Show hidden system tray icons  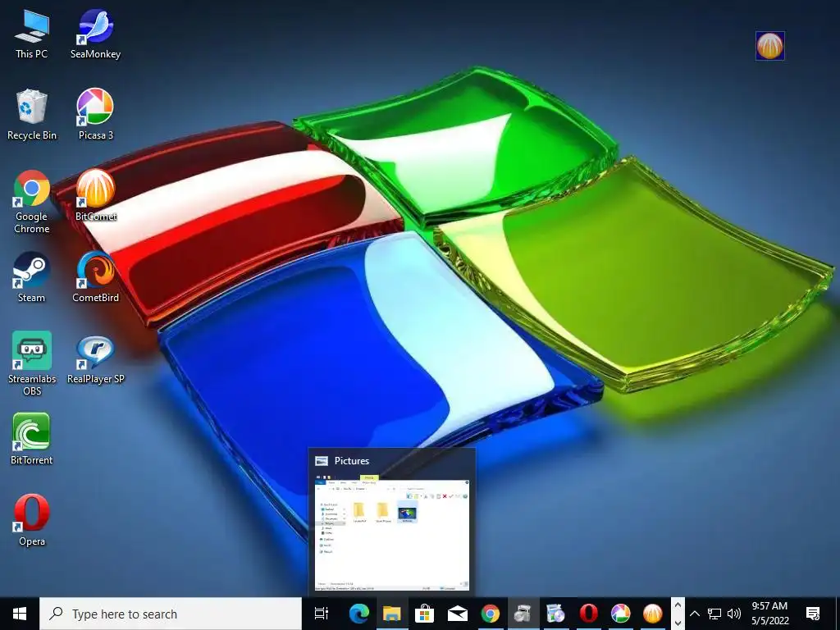pyautogui.click(x=694, y=614)
